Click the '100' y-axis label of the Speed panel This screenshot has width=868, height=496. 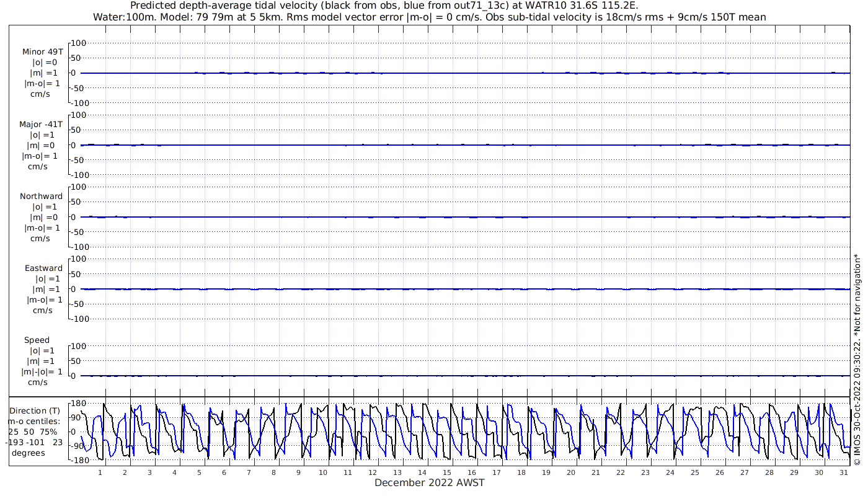click(x=79, y=346)
